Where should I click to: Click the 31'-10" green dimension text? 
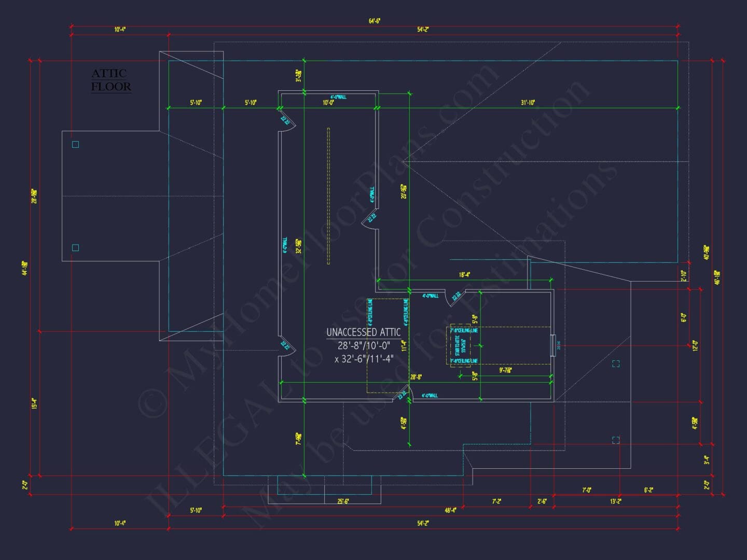pos(528,103)
